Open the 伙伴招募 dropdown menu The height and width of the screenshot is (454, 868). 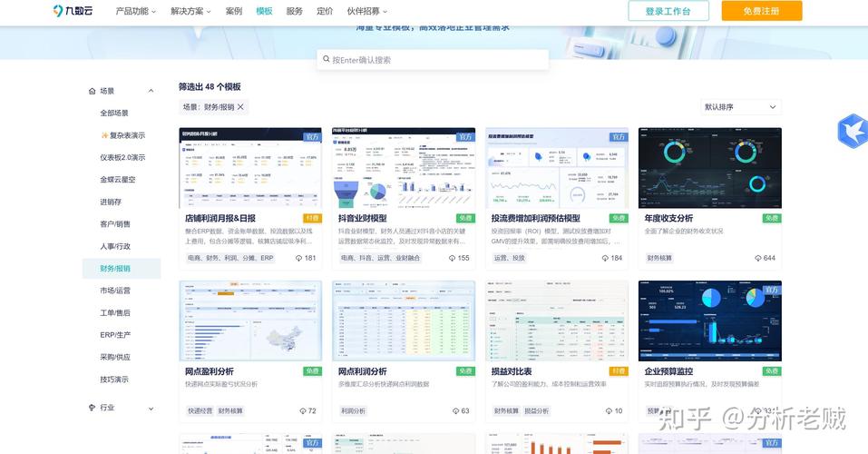[x=367, y=11]
